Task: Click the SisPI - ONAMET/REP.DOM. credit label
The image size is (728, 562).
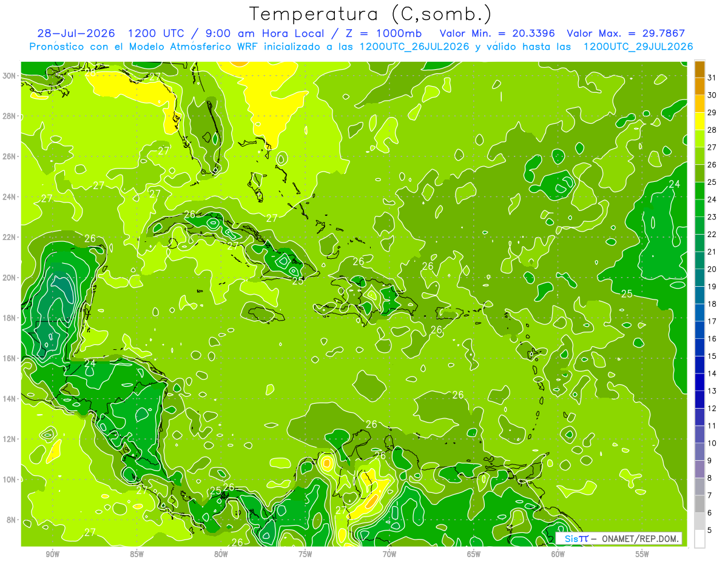Action: pos(619,538)
